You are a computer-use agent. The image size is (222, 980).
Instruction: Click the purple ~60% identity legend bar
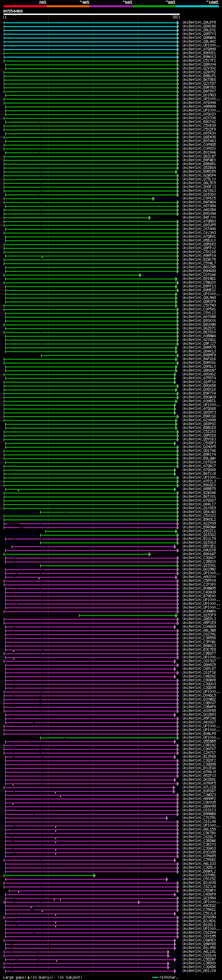click(x=111, y=6)
